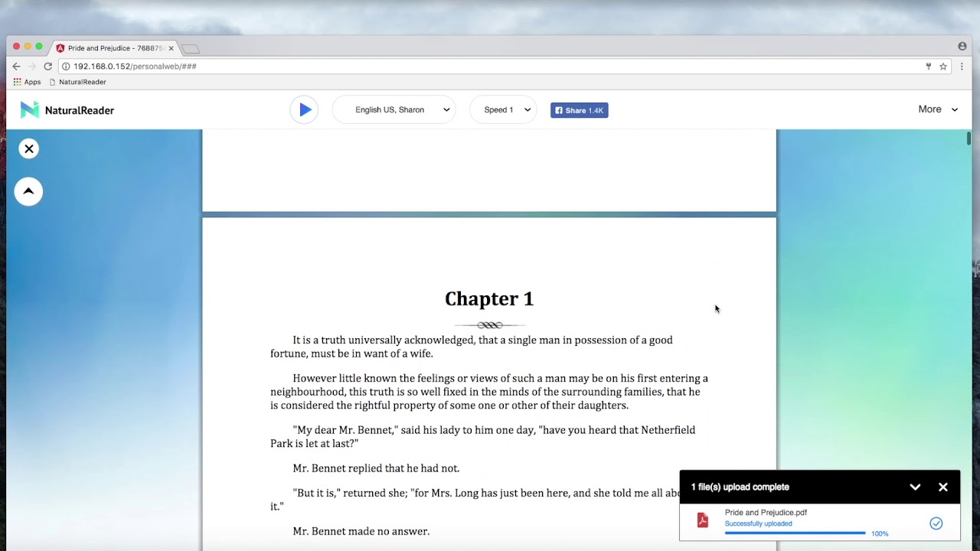Viewport: 980px width, 551px height.
Task: Open the Chrome menu with three dots
Action: tap(963, 67)
